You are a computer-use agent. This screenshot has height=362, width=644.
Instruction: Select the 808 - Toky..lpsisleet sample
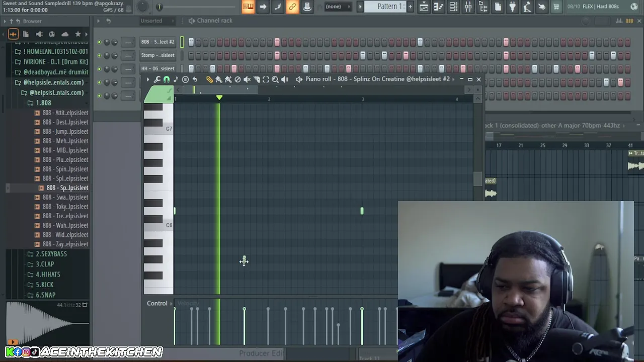[61, 207]
